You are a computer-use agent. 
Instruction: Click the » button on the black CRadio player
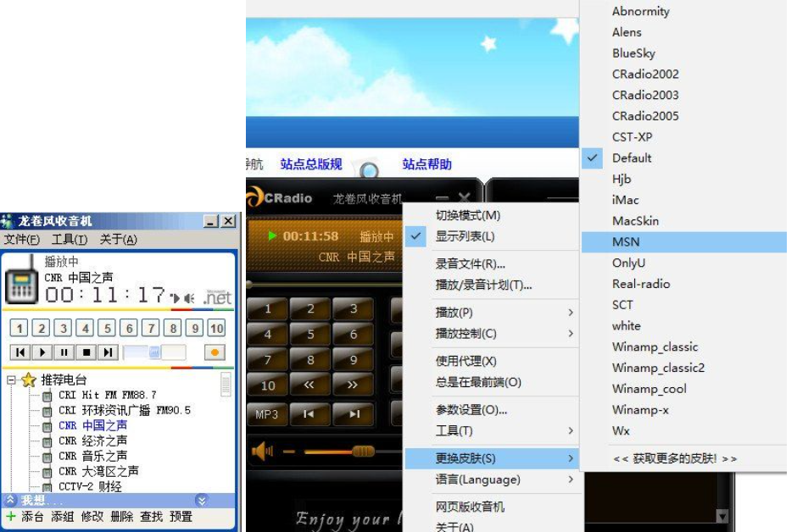(354, 385)
